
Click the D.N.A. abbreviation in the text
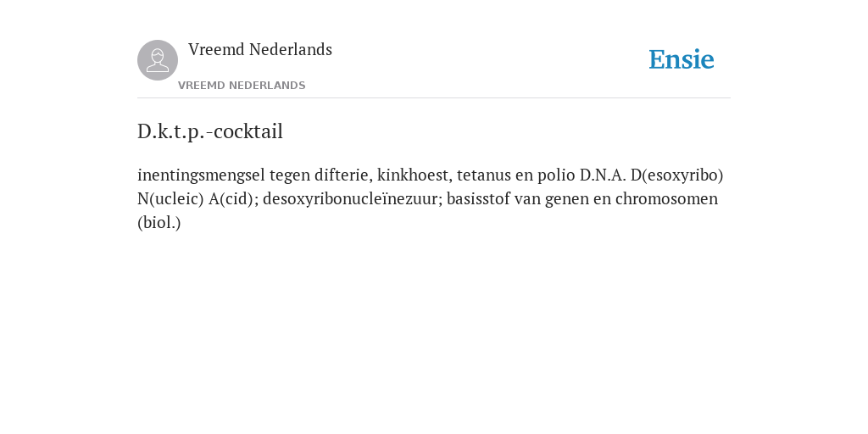[603, 175]
